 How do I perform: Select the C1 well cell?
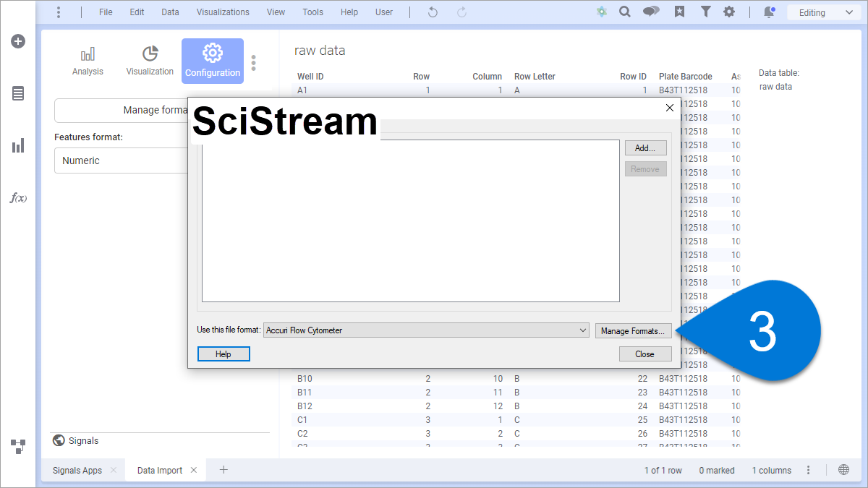pyautogui.click(x=302, y=420)
